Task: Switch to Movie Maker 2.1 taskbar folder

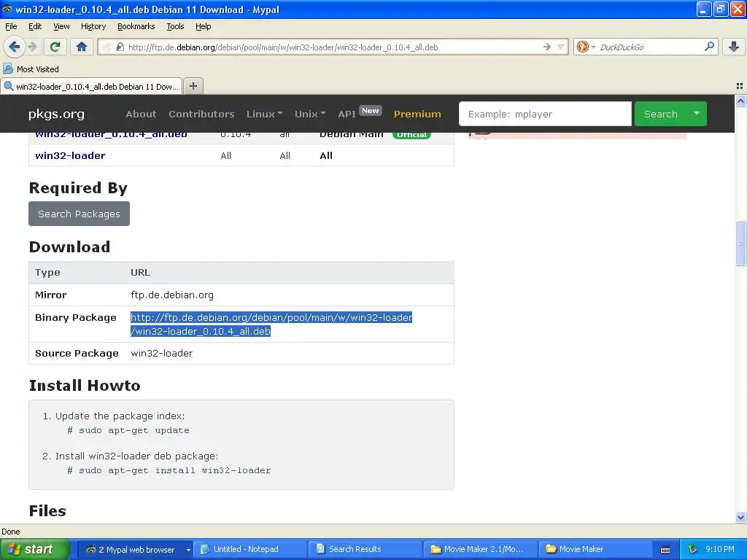Action: click(x=481, y=550)
